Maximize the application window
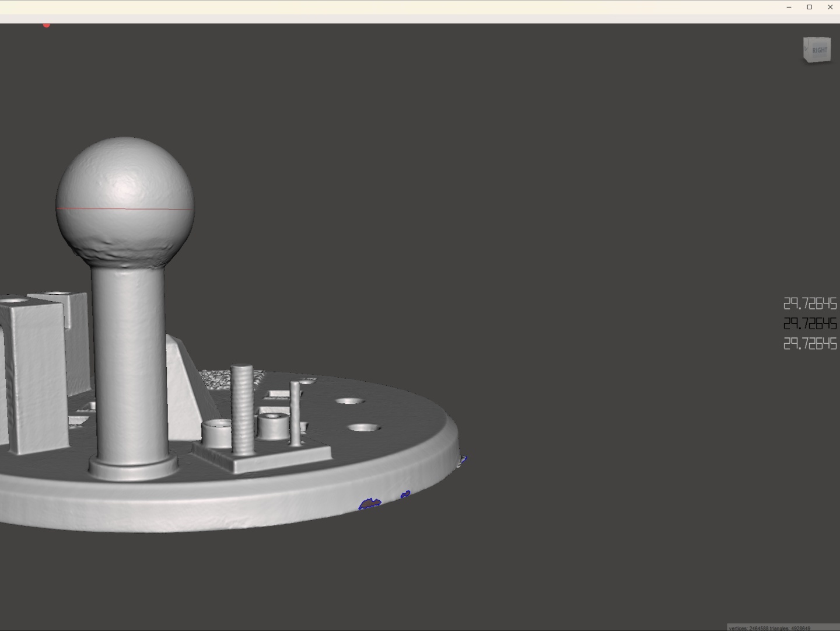Screen dimensions: 840x631 809,7
